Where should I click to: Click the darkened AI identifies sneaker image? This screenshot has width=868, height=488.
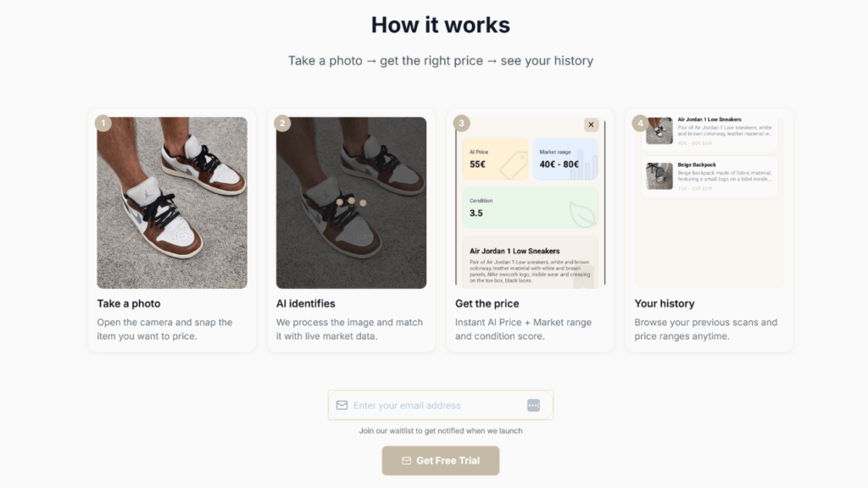coord(351,202)
